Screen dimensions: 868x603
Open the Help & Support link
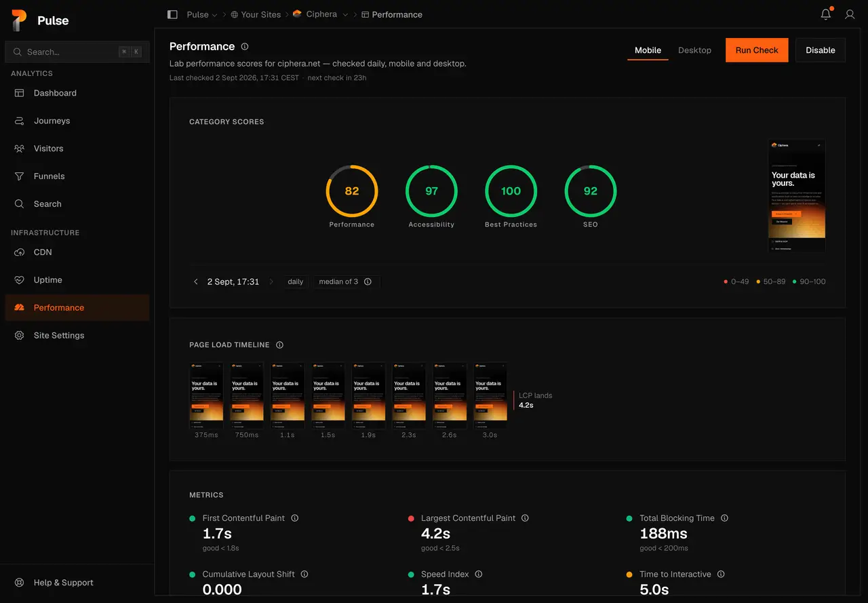pyautogui.click(x=77, y=583)
